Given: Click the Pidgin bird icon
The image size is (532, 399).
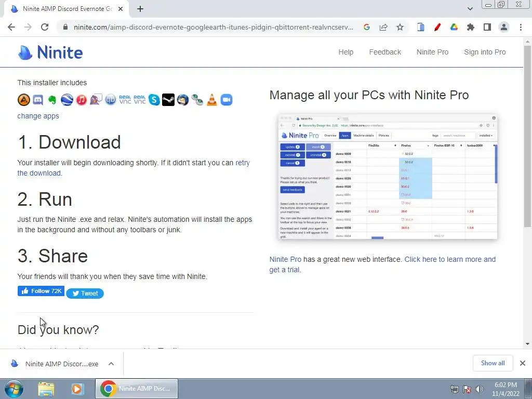Looking at the screenshot, I should [x=96, y=100].
